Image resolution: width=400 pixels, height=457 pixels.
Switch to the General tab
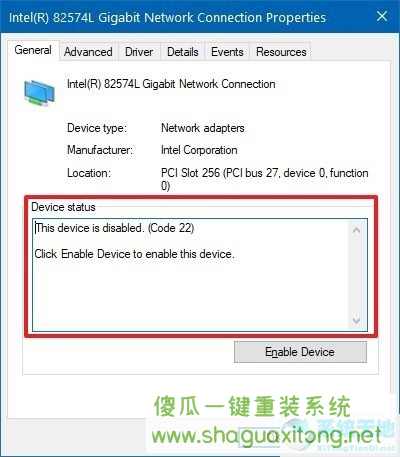pyautogui.click(x=33, y=50)
